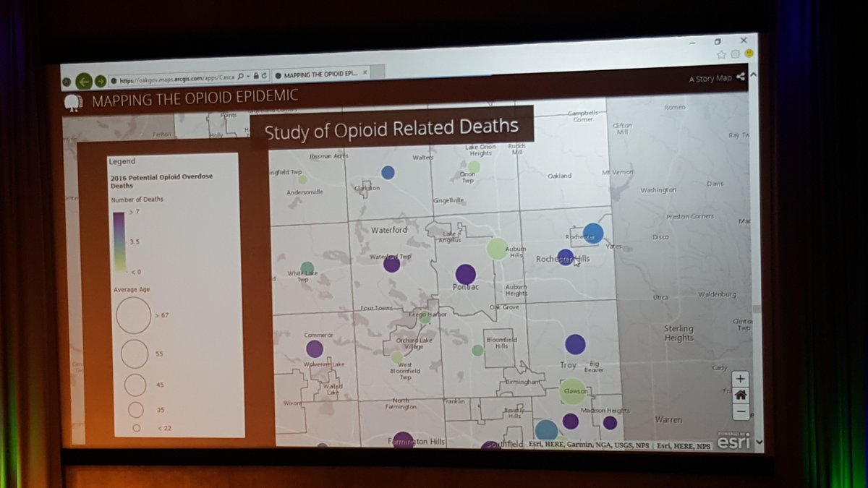
Task: Select the large green Clawson circle
Action: point(573,391)
